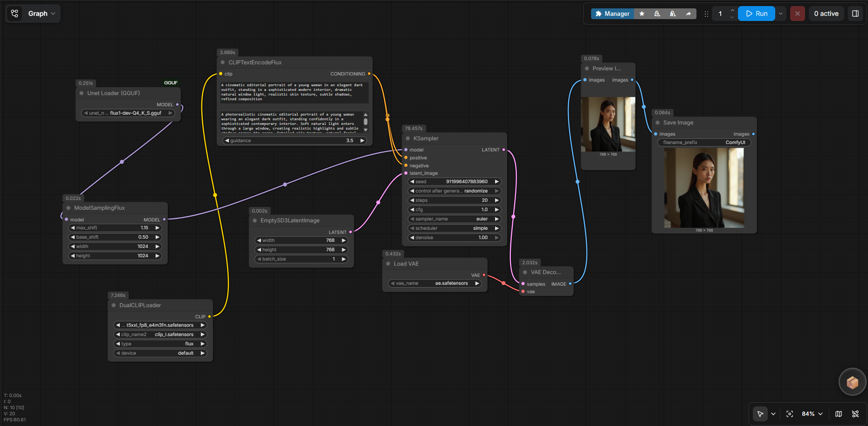868x426 pixels.
Task: Collapse the ModelSamplingFlux node dot
Action: coord(69,208)
